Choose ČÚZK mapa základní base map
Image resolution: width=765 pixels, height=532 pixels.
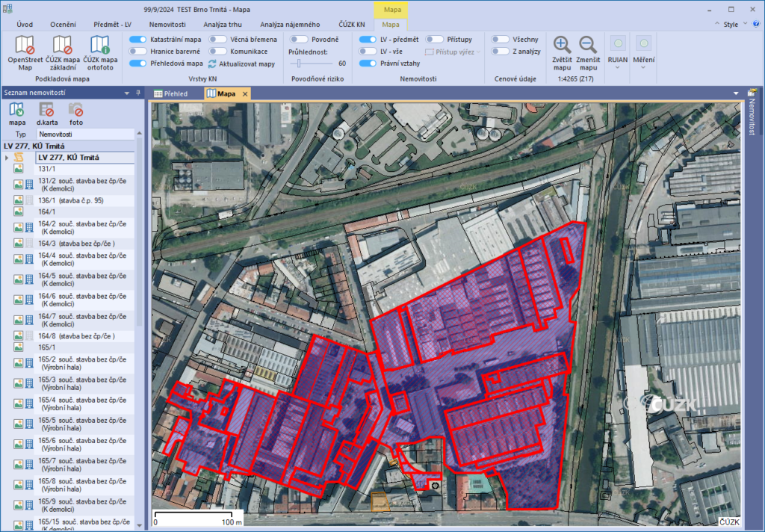point(63,45)
